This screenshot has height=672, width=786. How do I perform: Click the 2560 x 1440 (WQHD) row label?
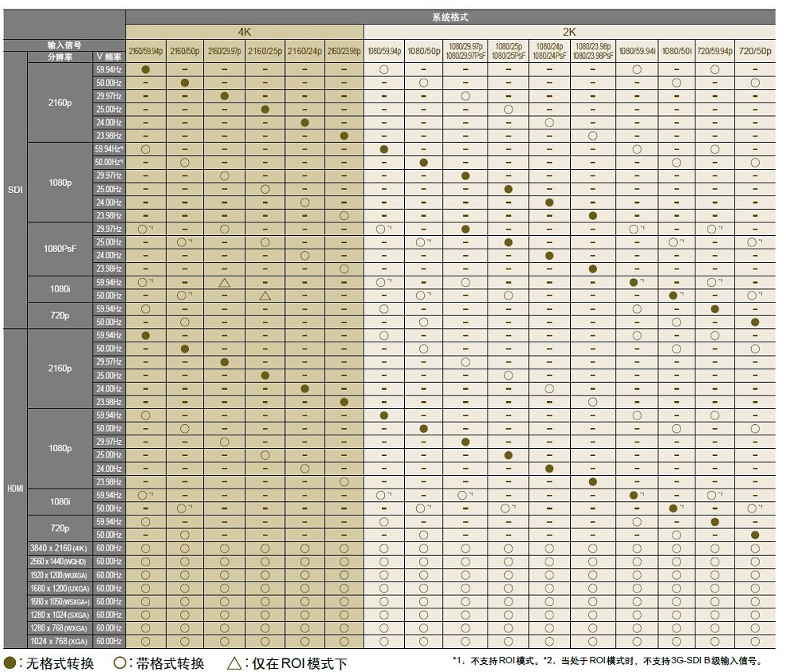pyautogui.click(x=59, y=562)
